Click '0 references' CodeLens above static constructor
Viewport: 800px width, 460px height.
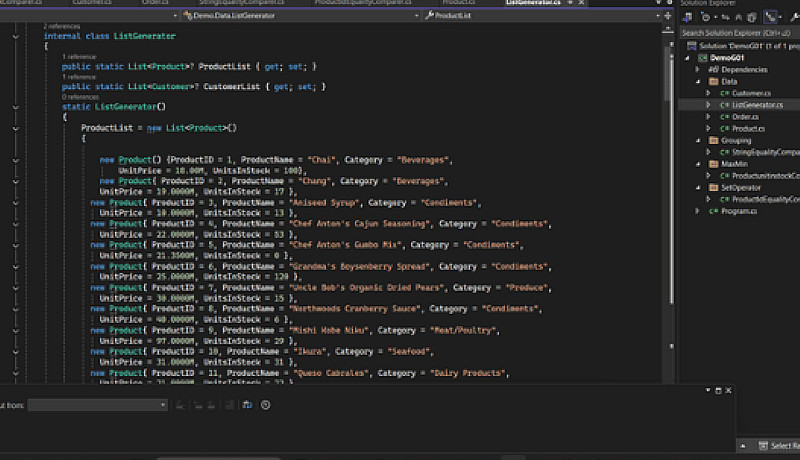[x=81, y=97]
